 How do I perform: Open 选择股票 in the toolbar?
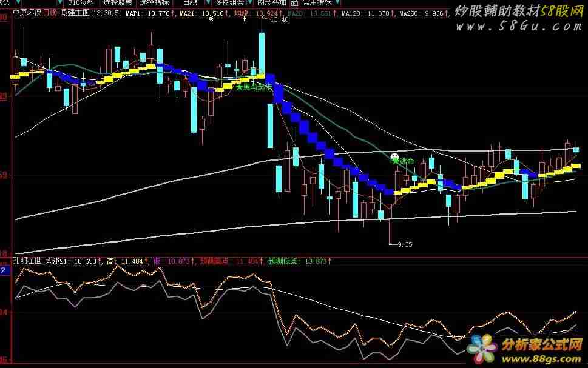pyautogui.click(x=118, y=2)
